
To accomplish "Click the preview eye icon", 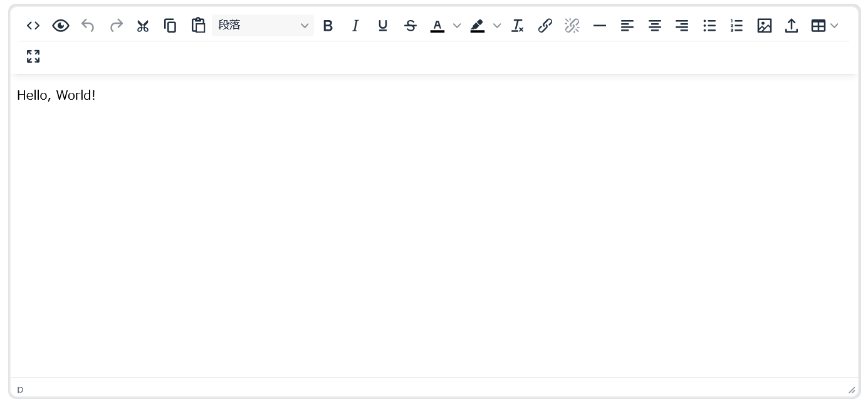I will click(x=61, y=26).
